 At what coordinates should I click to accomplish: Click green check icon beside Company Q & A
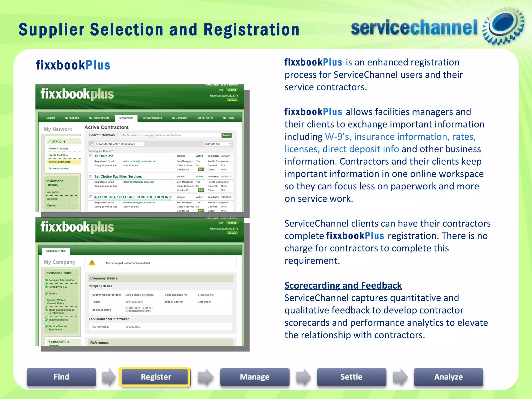(46, 287)
